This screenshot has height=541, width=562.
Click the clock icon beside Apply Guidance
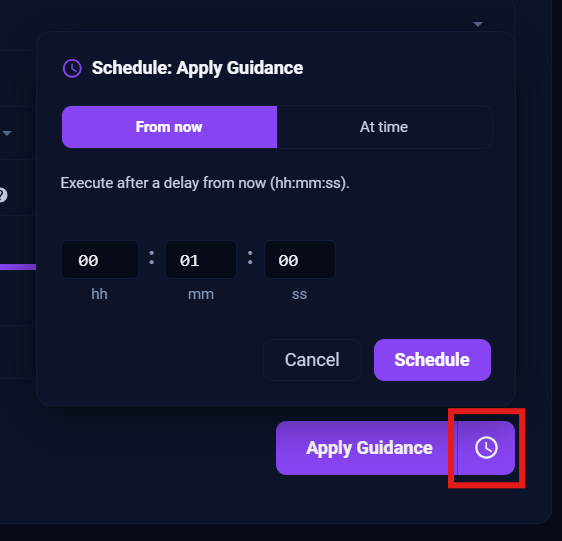pyautogui.click(x=486, y=448)
